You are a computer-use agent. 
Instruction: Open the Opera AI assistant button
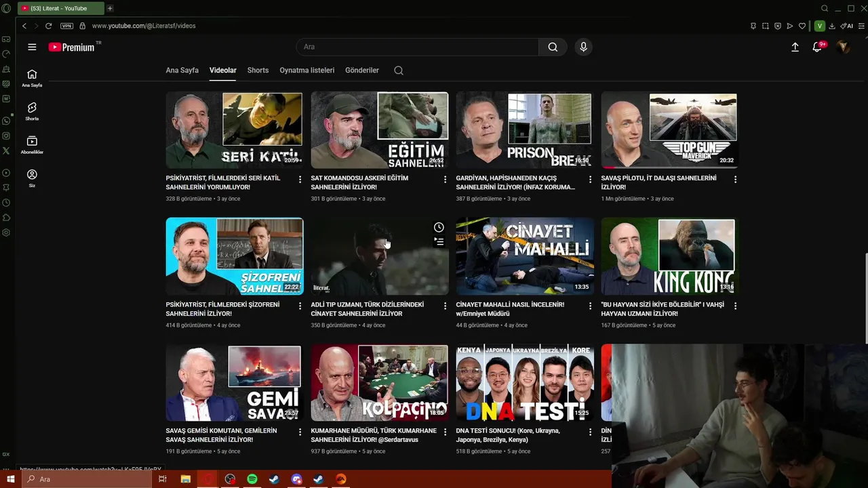pyautogui.click(x=846, y=26)
